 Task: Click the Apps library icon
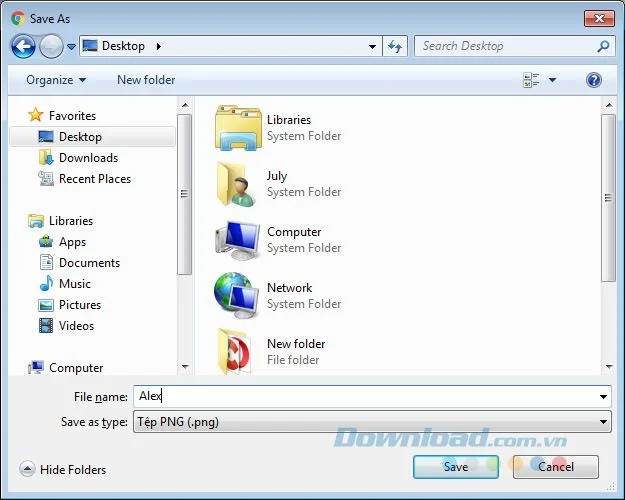click(x=46, y=241)
